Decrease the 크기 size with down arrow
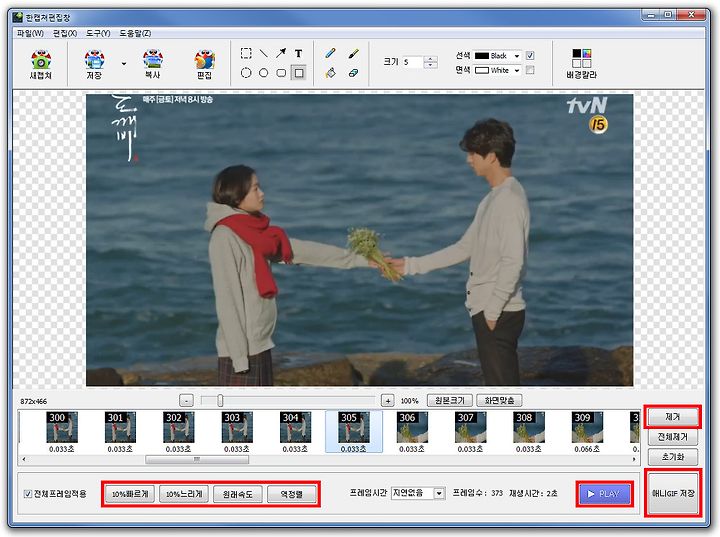This screenshot has height=537, width=720. point(430,65)
